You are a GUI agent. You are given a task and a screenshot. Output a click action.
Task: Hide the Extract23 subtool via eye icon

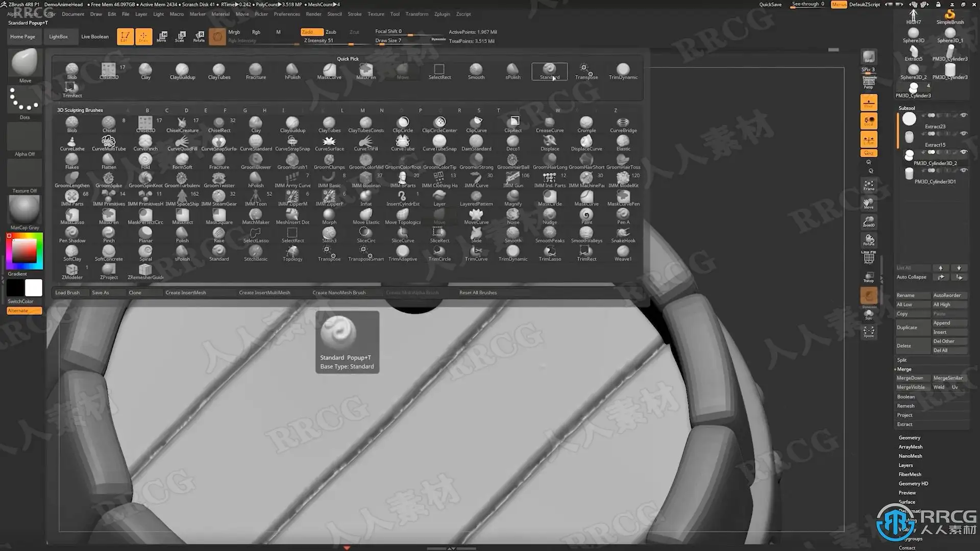964,115
